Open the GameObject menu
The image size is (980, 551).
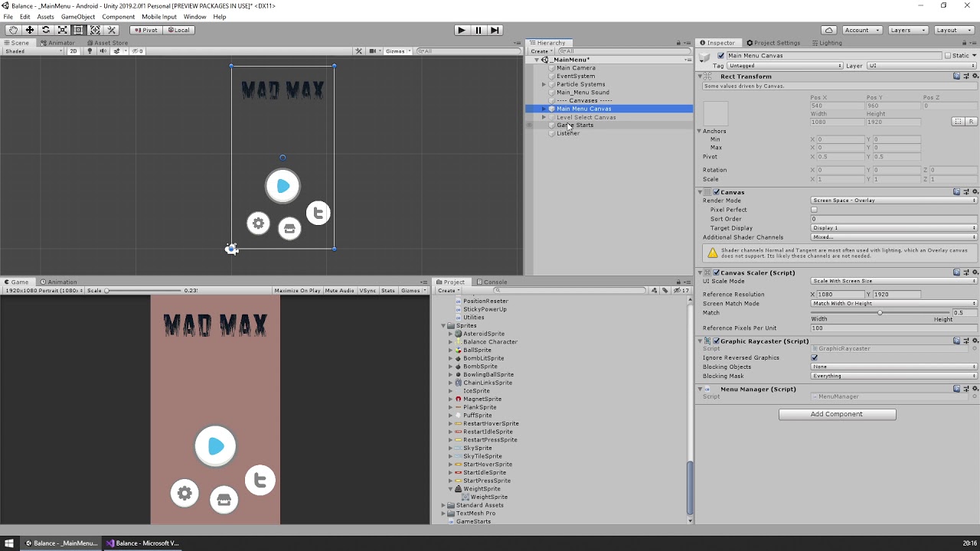[x=78, y=17]
